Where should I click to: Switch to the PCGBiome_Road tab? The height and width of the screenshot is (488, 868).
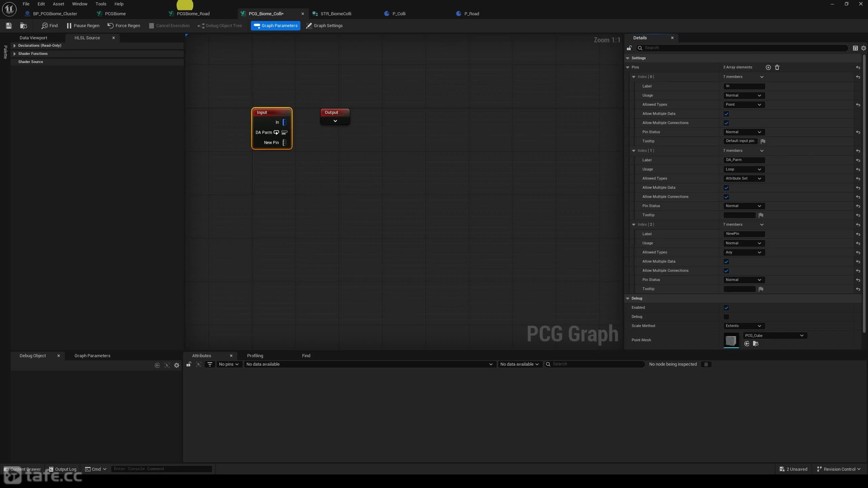[x=193, y=14]
